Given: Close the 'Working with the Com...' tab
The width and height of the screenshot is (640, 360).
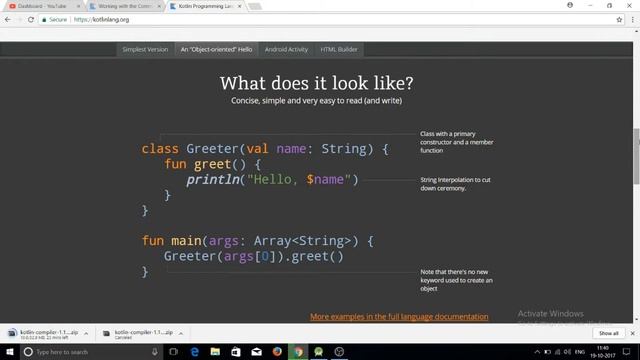Looking at the screenshot, I should click(159, 6).
